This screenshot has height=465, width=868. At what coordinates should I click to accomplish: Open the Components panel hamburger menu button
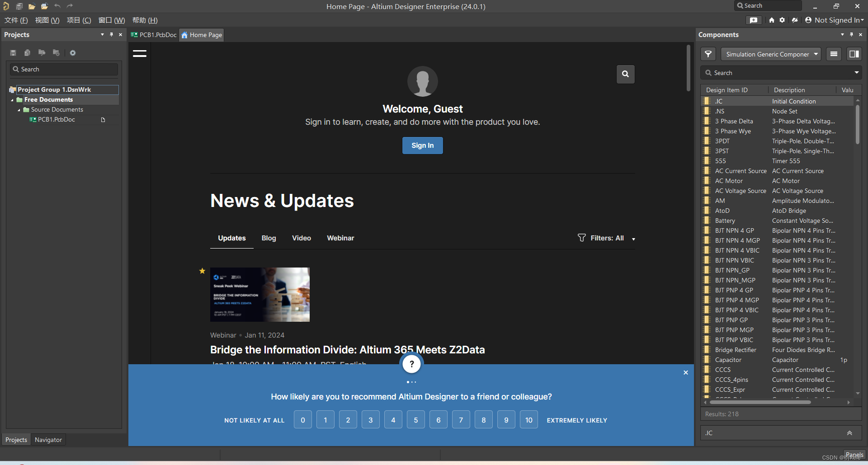point(834,54)
